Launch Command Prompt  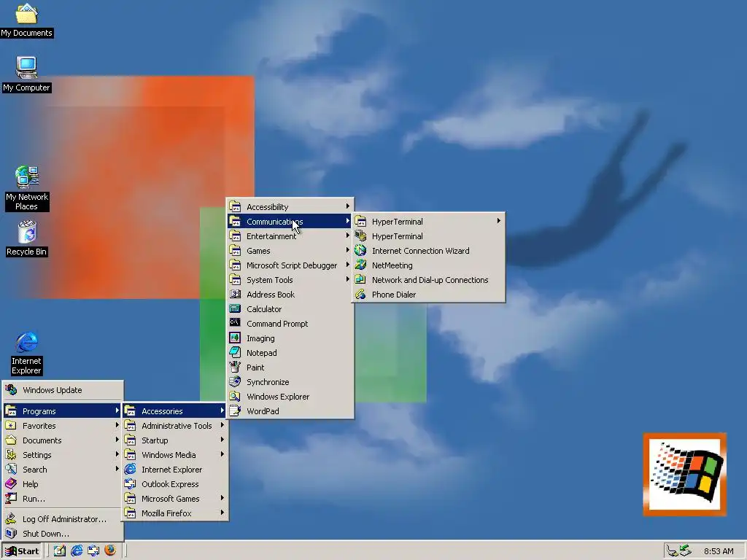[x=290, y=324]
